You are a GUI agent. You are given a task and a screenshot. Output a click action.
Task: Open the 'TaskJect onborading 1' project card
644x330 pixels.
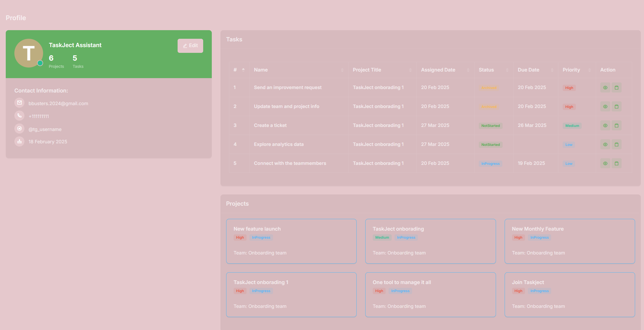(x=291, y=295)
